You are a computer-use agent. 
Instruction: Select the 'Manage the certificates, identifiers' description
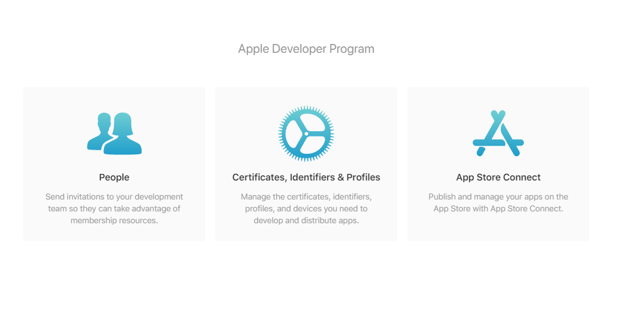(306, 208)
